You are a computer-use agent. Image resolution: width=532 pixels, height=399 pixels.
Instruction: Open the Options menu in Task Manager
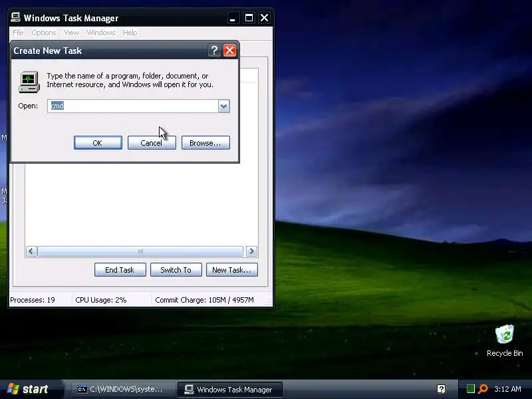click(x=44, y=33)
